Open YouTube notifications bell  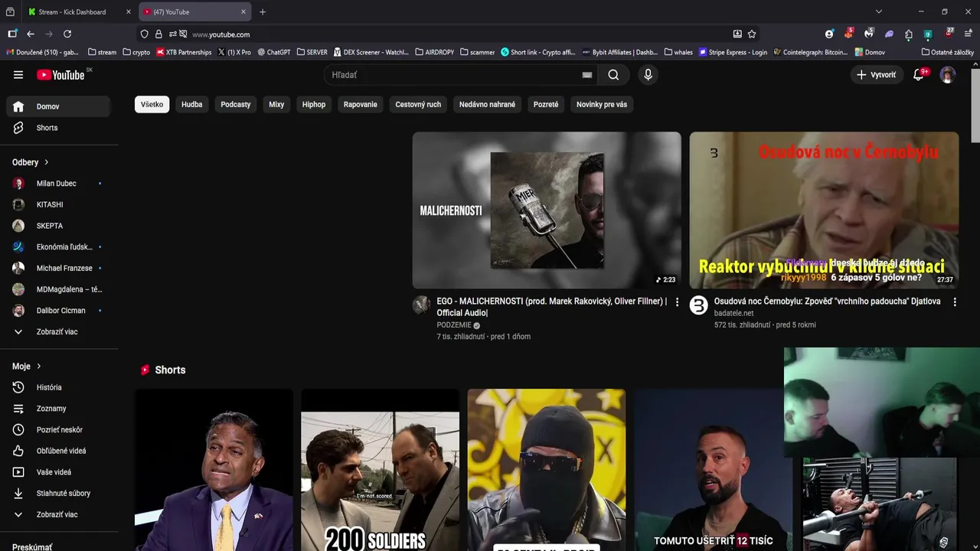tap(919, 74)
